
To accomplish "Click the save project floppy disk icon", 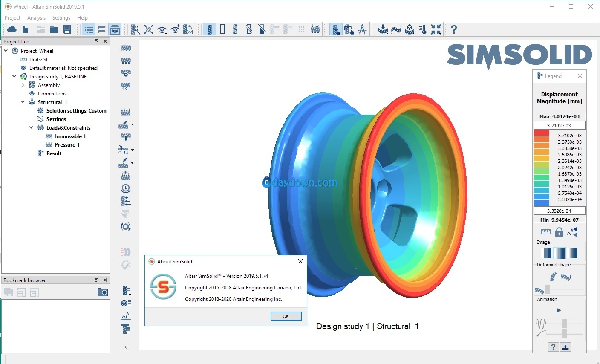I will (x=67, y=29).
